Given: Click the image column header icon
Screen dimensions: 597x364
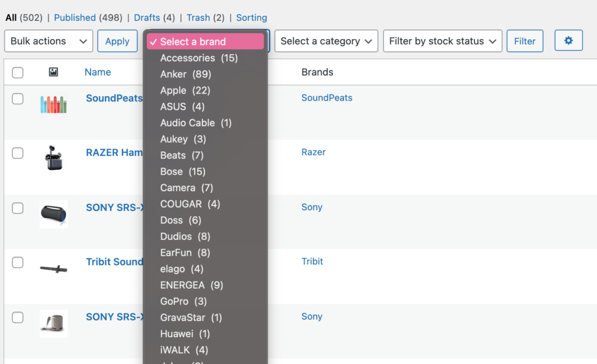Looking at the screenshot, I should coord(53,72).
